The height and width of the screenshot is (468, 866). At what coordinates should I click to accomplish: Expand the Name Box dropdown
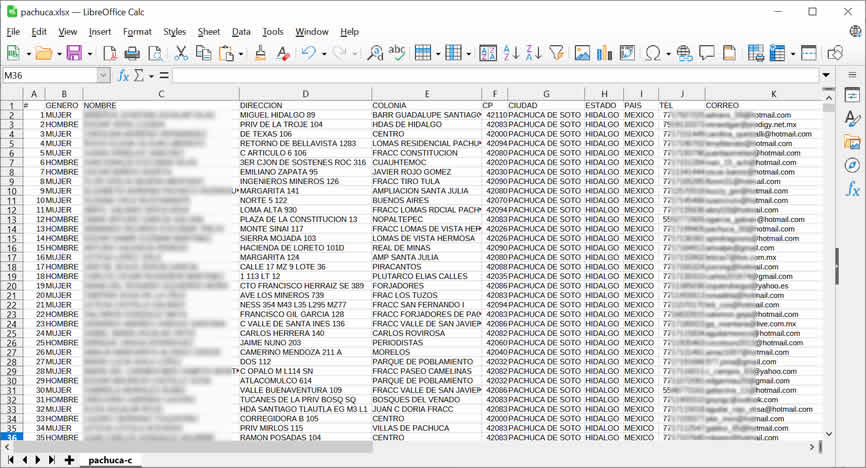103,76
